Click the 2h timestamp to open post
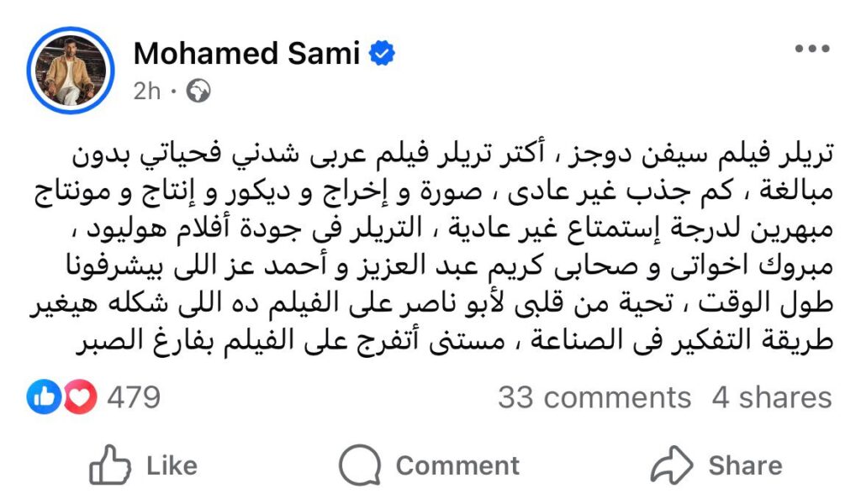 coord(148,91)
